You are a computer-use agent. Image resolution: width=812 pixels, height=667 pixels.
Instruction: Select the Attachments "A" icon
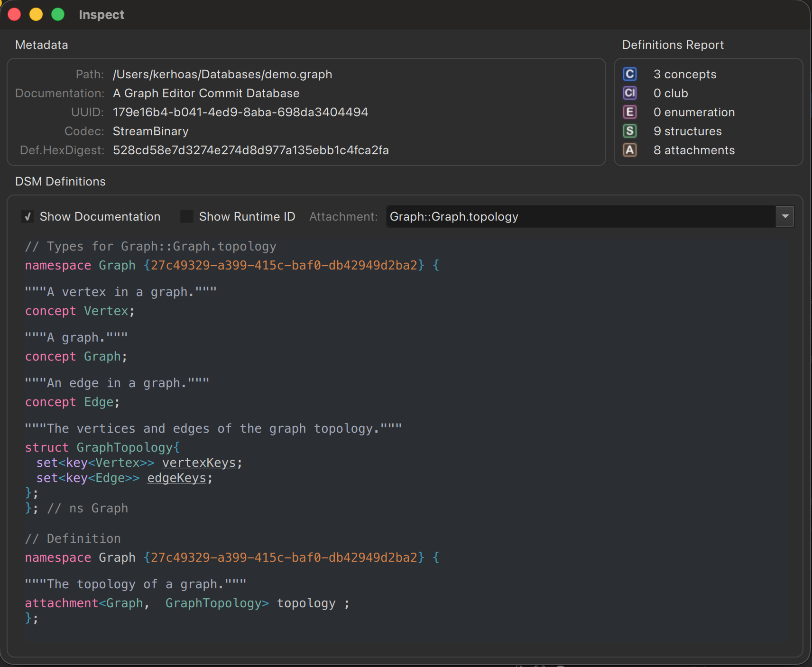[x=629, y=150]
